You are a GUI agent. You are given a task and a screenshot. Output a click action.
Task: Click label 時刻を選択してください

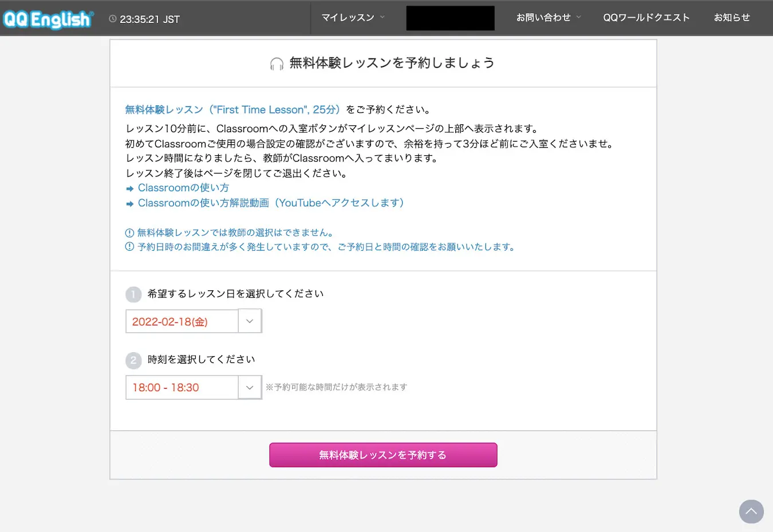click(x=201, y=360)
